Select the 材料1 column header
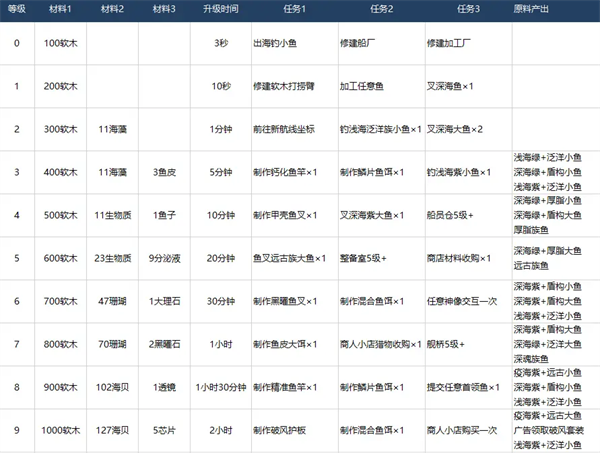This screenshot has height=453, width=600. [60, 9]
